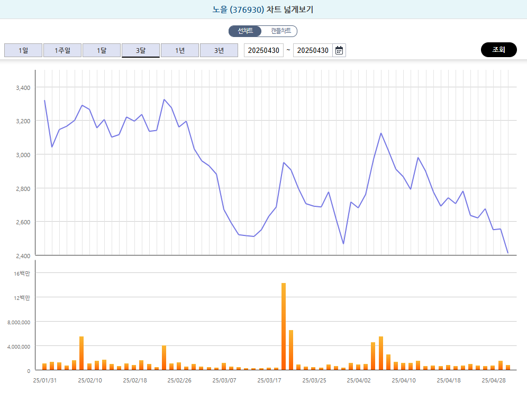Select the 3년 period tab

[219, 50]
